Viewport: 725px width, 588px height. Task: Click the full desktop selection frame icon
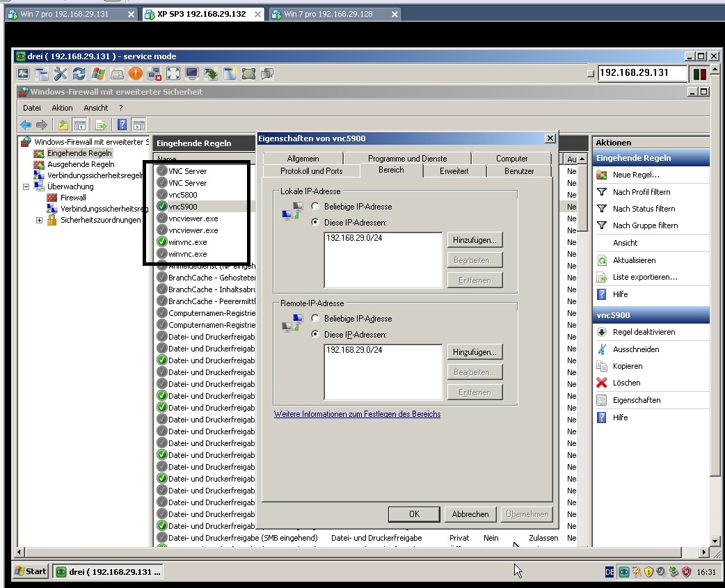point(248,74)
